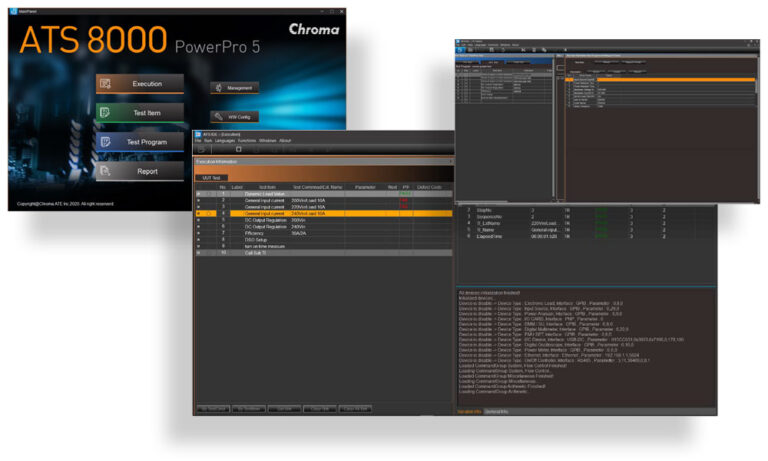
Task: Select row 2 General input current 200Volt
Action: (x=324, y=200)
